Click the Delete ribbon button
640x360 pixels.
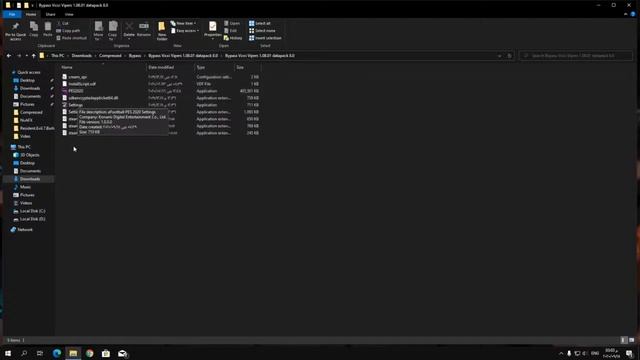click(129, 30)
